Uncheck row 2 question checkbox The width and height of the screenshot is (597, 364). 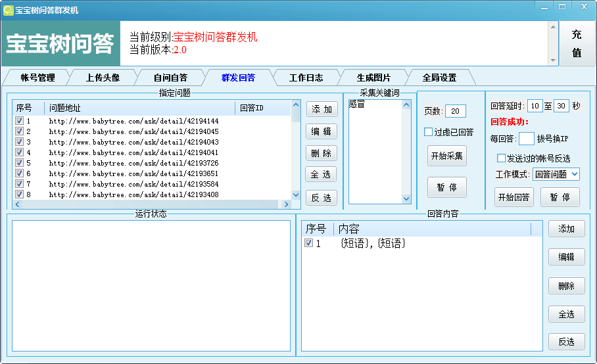pyautogui.click(x=20, y=131)
